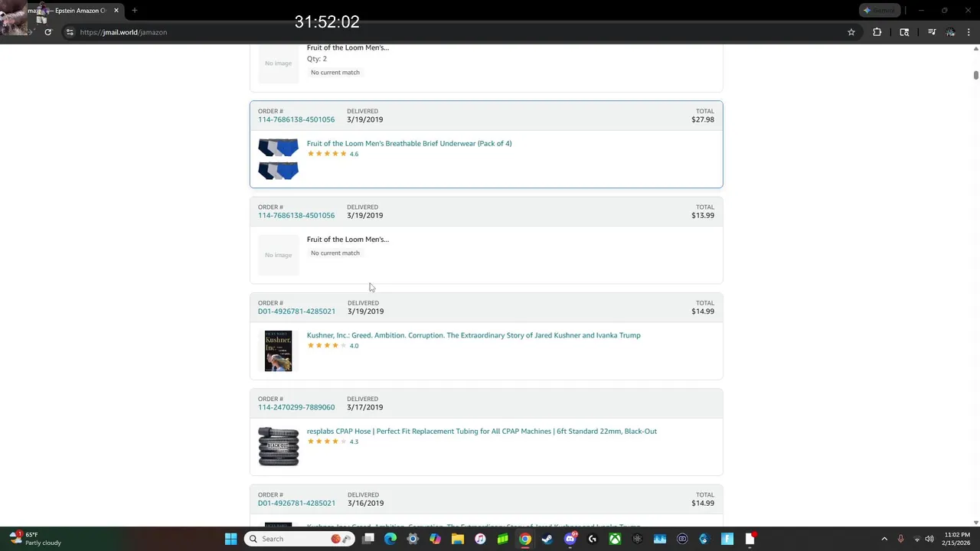Switch to Google Chrome on the taskbar
Screen dimensions: 980x551
coord(525,539)
